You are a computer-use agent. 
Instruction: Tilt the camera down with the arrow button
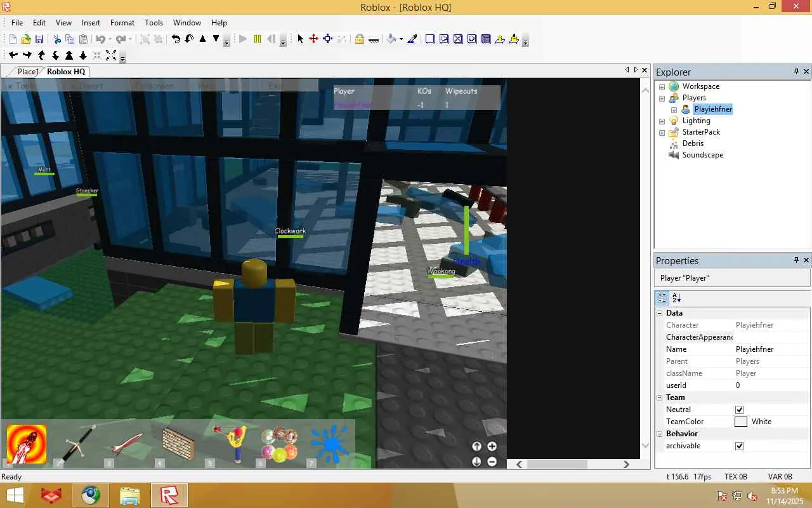coord(476,462)
